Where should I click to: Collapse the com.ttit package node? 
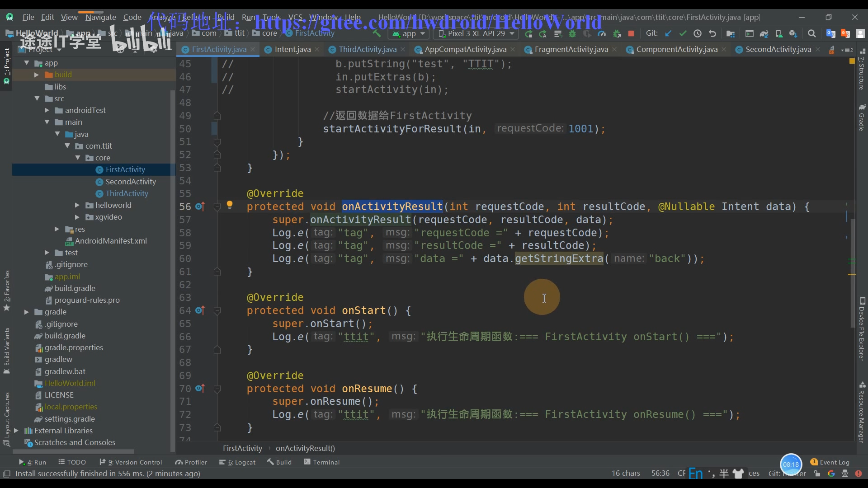click(x=67, y=145)
